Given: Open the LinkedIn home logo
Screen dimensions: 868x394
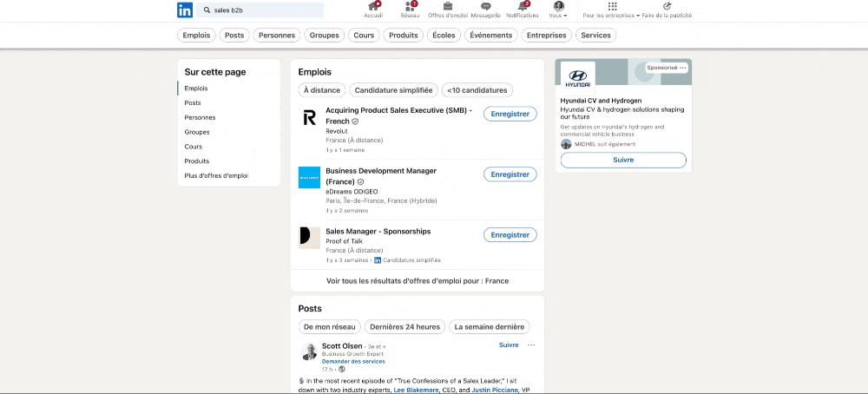Looking at the screenshot, I should (185, 10).
